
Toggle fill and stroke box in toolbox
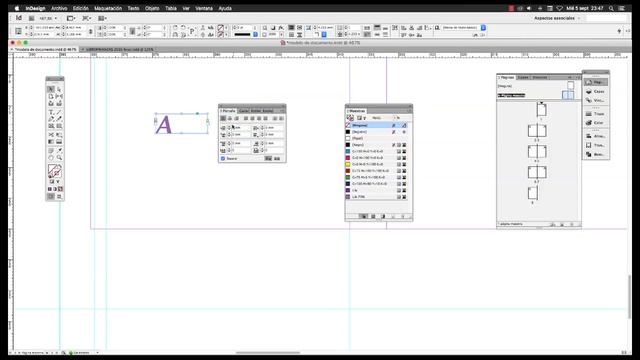coord(55,171)
